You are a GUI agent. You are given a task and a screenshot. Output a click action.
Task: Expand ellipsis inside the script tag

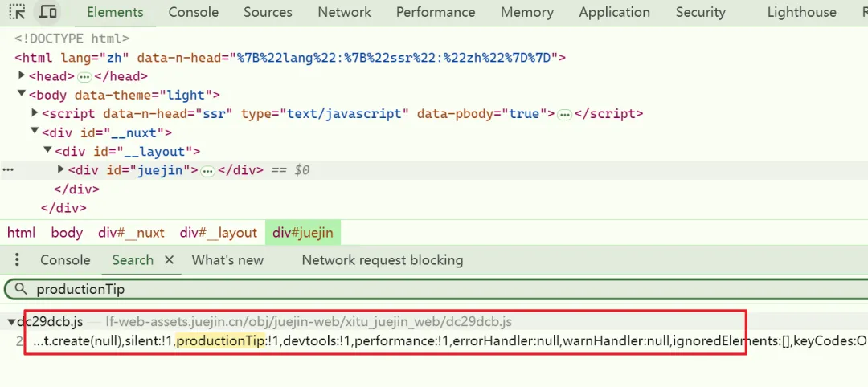tap(565, 115)
